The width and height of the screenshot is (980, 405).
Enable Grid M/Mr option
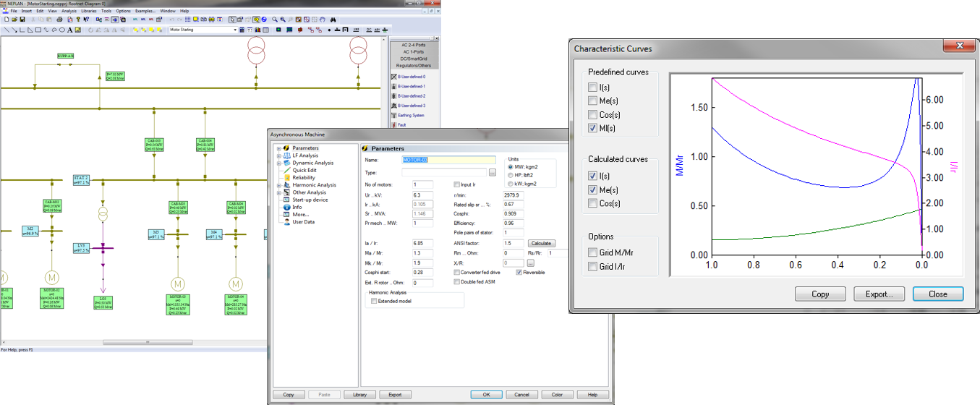point(594,252)
